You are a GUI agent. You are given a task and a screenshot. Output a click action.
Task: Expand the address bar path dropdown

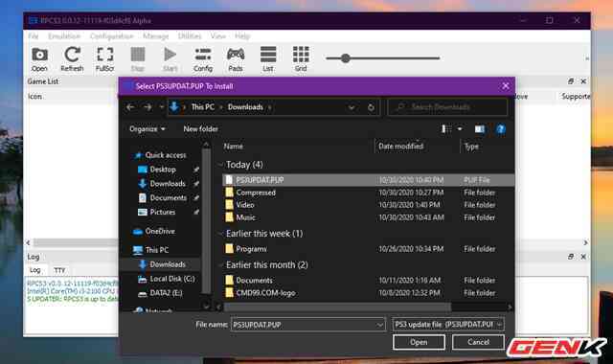click(352, 107)
